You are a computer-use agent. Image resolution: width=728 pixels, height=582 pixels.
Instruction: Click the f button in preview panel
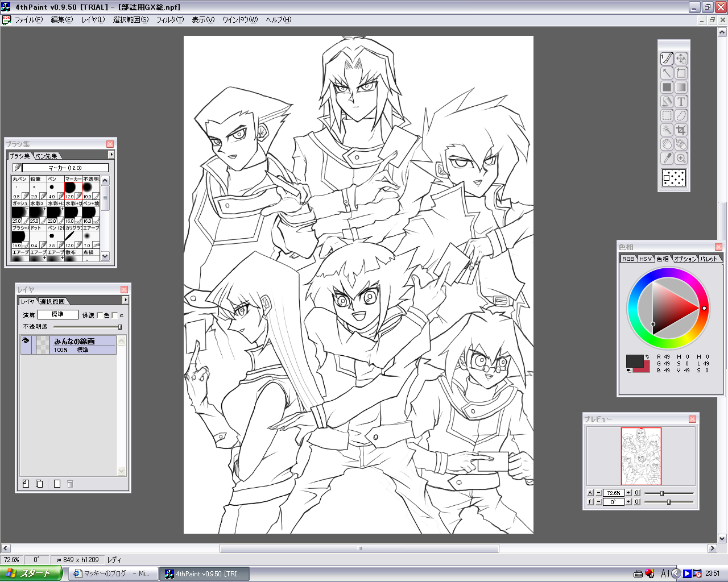tap(590, 502)
